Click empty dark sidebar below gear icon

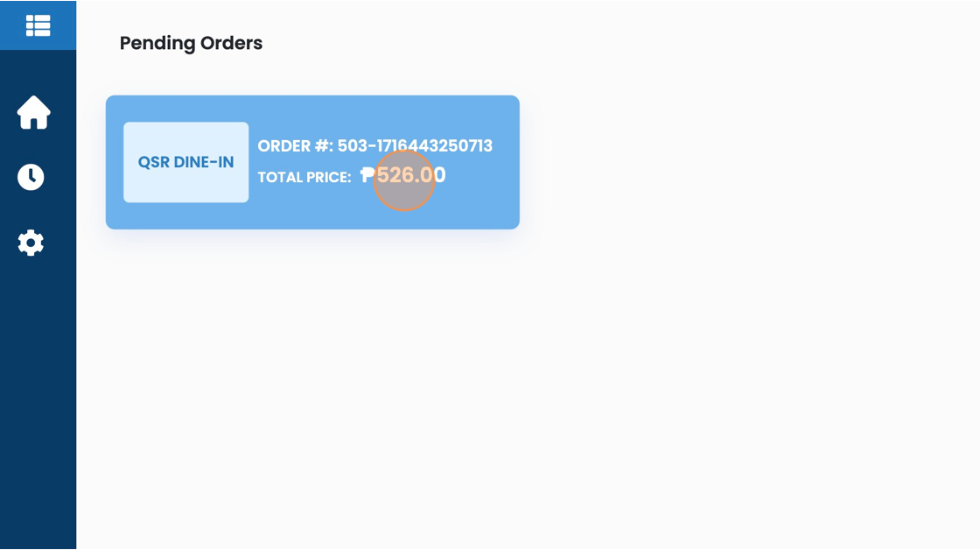point(38,400)
